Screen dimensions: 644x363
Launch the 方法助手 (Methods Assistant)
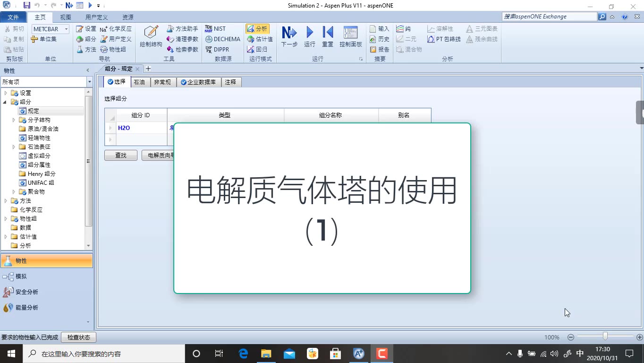pos(183,28)
